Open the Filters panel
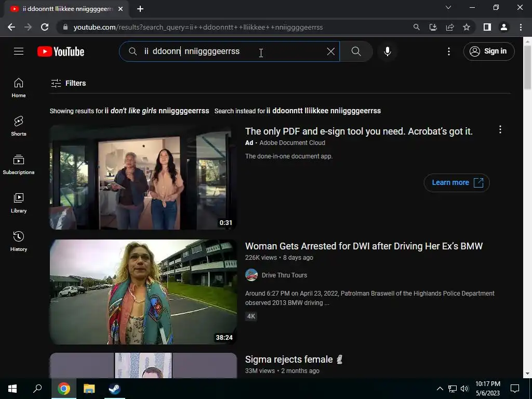Screen dimensions: 532x399 pos(68,83)
